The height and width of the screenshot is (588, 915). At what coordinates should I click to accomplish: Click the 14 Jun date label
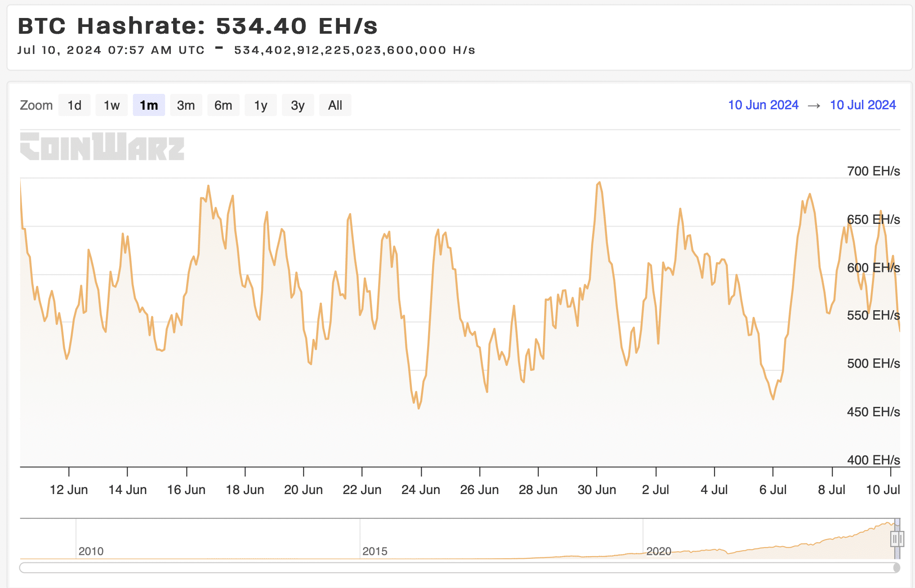(x=128, y=490)
